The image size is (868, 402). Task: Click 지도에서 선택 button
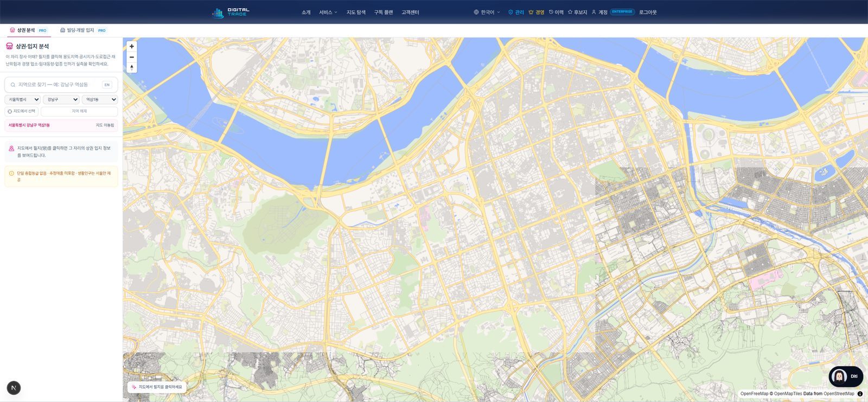(x=22, y=111)
